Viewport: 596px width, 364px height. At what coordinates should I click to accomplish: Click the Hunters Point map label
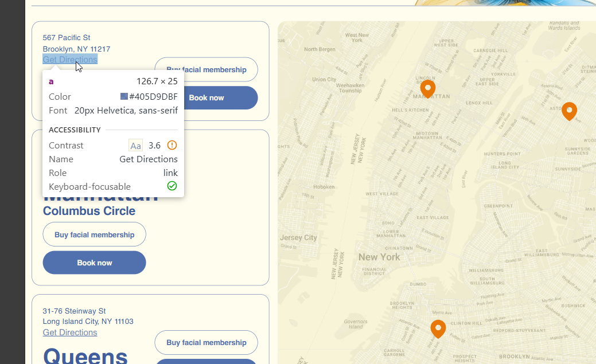coord(502,154)
